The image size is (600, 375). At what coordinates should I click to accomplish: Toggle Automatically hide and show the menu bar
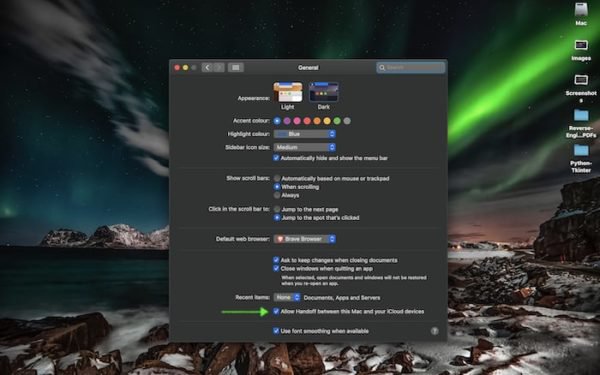tap(276, 158)
